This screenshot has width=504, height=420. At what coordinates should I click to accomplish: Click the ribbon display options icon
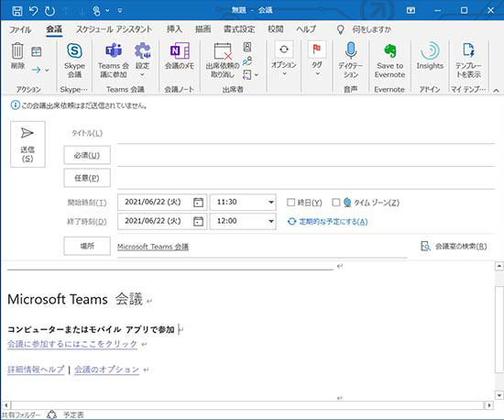[x=411, y=11]
